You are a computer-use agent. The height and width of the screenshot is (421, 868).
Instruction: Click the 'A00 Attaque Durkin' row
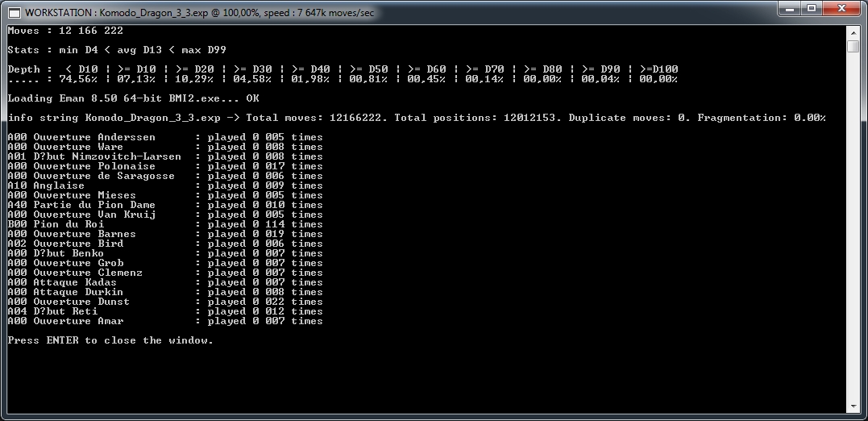point(165,292)
